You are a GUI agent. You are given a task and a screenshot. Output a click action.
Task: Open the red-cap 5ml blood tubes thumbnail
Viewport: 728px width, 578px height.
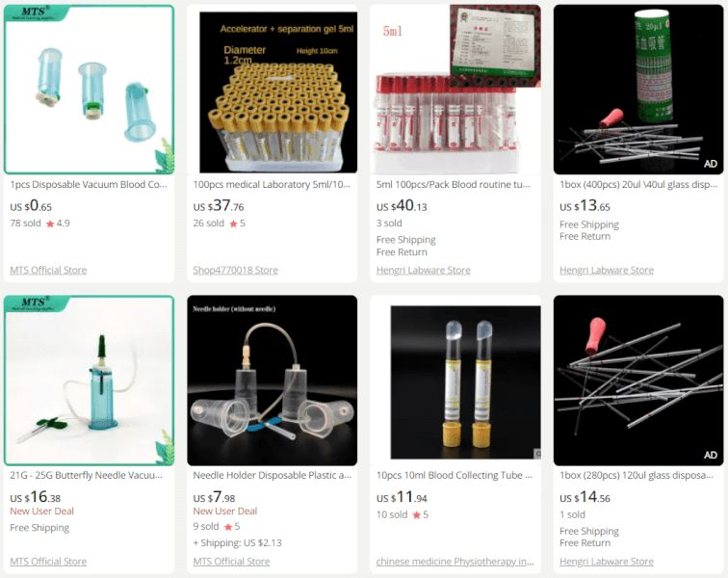pos(455,90)
